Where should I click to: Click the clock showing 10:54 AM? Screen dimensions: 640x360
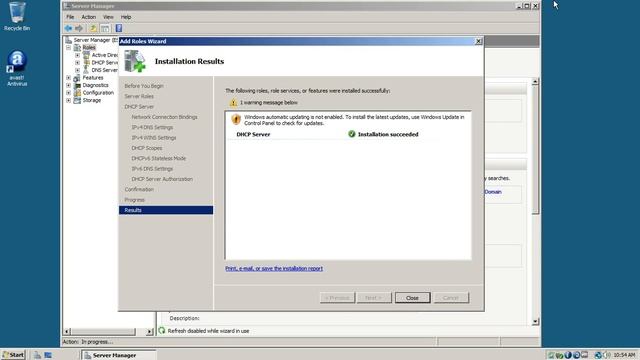pyautogui.click(x=624, y=355)
